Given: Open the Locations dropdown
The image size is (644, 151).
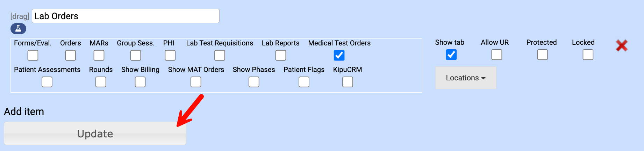Looking at the screenshot, I should (465, 78).
